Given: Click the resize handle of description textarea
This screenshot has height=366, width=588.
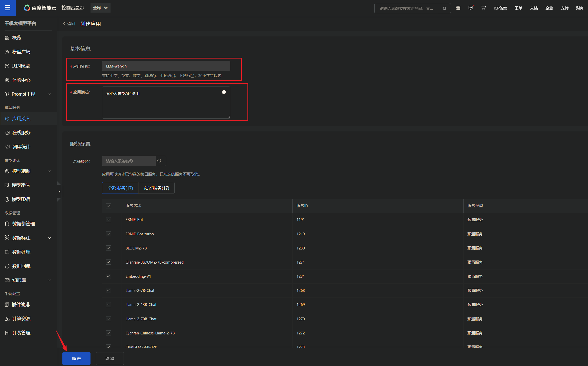Looking at the screenshot, I should (x=228, y=117).
